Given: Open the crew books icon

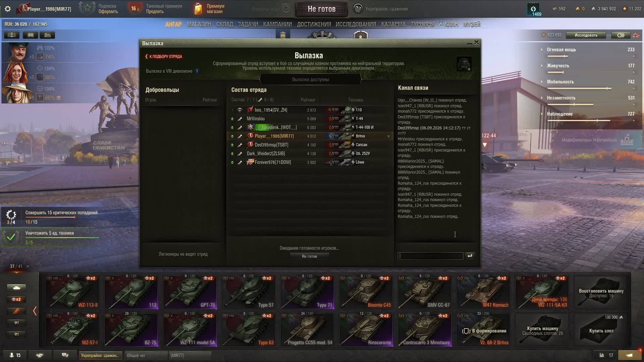Looking at the screenshot, I should 30,35.
